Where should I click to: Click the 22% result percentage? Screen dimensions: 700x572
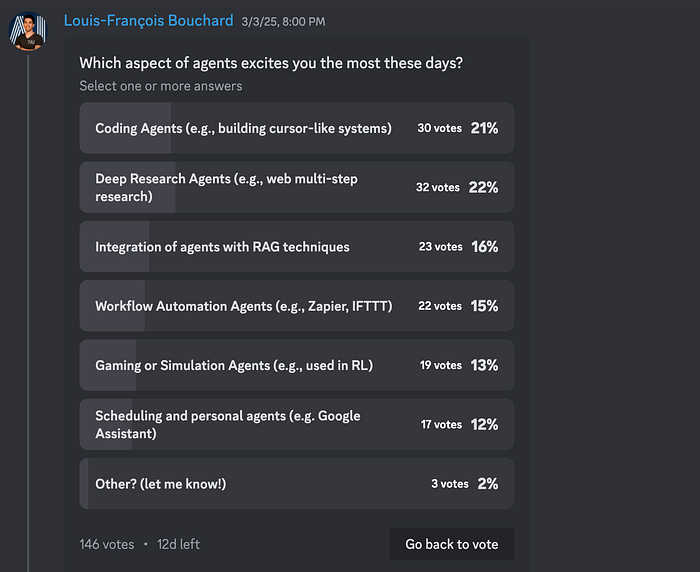[483, 188]
